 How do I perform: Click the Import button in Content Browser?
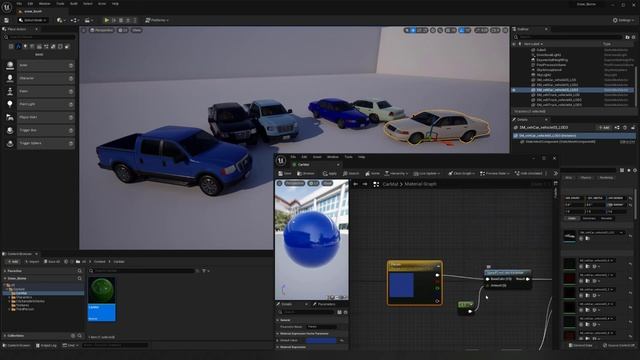(32, 262)
